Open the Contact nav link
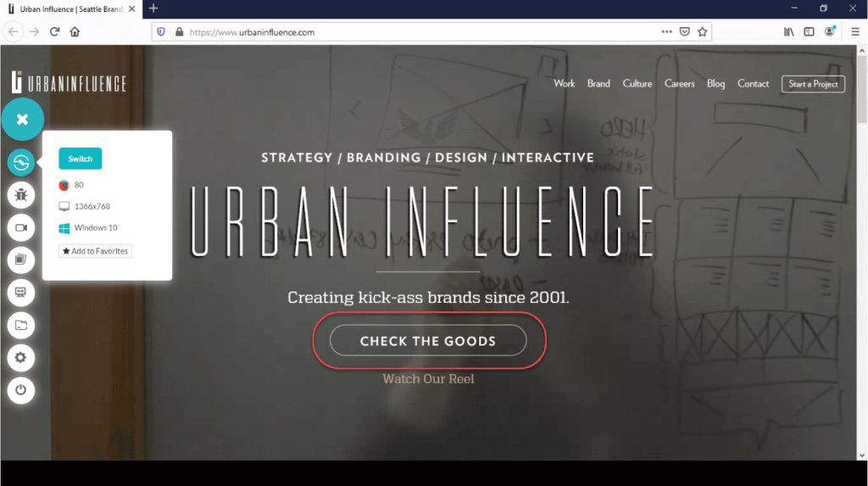The image size is (868, 486). coord(753,84)
